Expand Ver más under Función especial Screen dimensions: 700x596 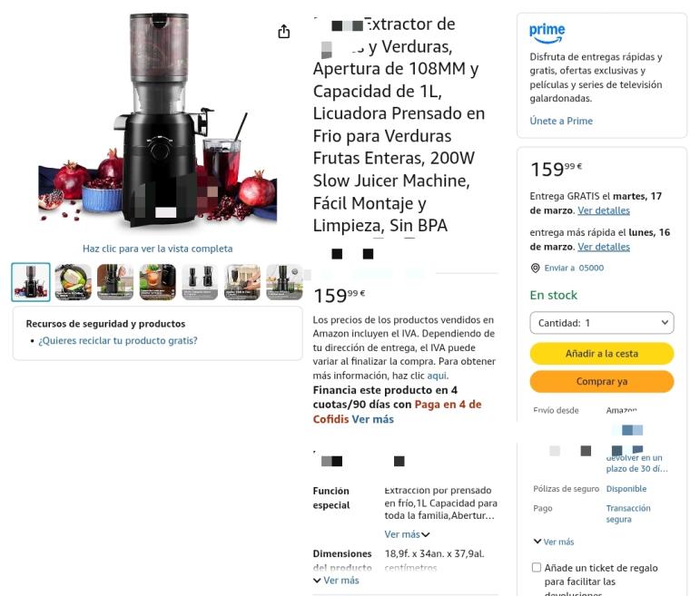coord(407,534)
